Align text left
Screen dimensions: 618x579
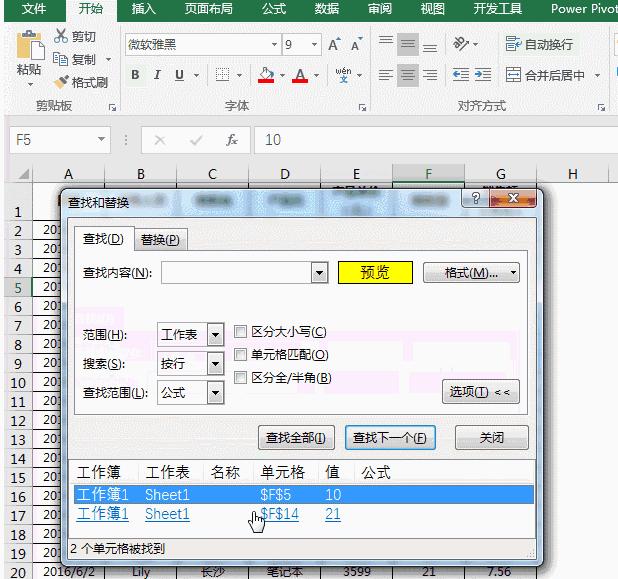386,74
